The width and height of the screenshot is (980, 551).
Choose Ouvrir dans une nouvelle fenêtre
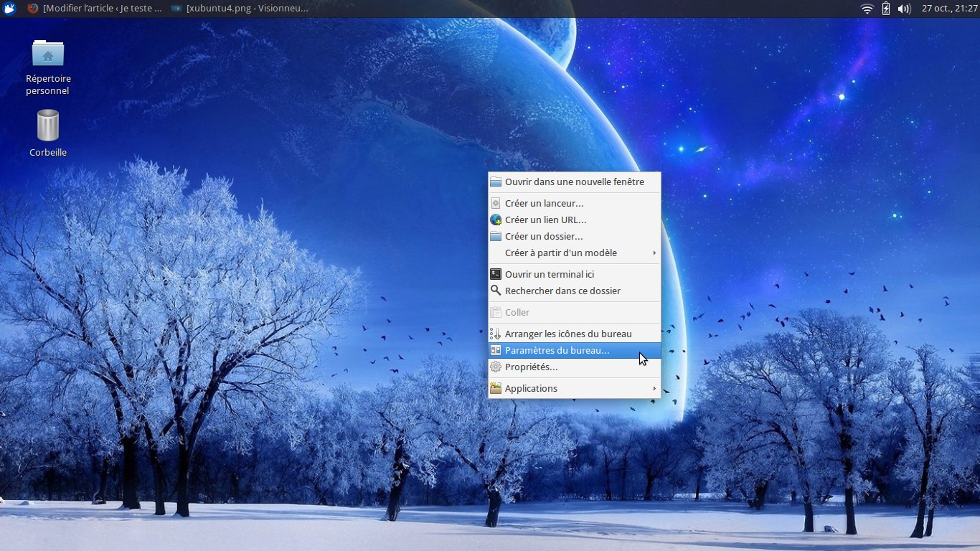[574, 182]
